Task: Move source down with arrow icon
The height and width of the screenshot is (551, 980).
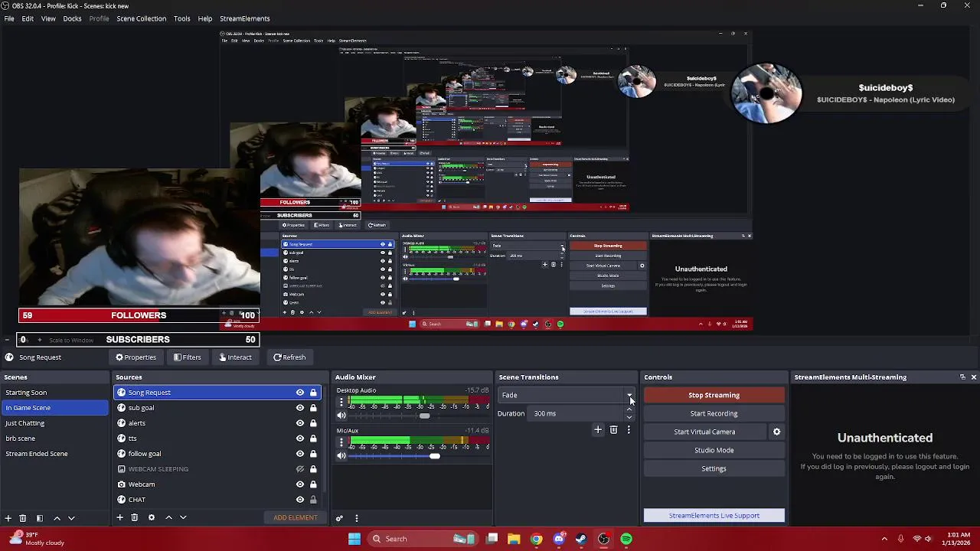Action: (x=183, y=518)
